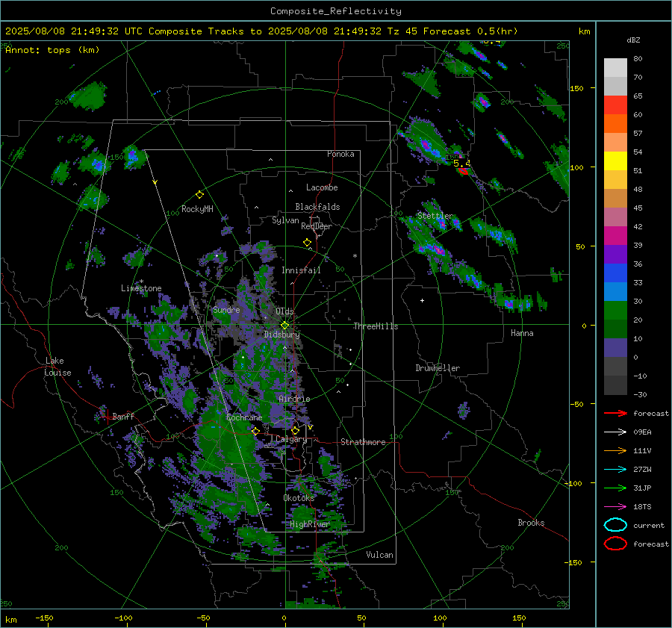Click the 57-60 dBZ orange color band
672x628 pixels.
coord(615,124)
